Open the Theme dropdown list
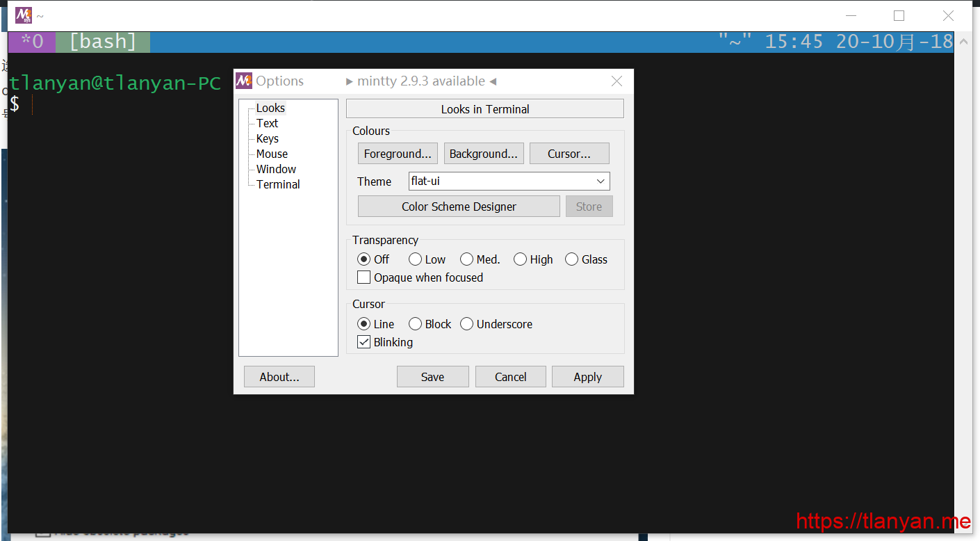The height and width of the screenshot is (541, 980). click(601, 181)
